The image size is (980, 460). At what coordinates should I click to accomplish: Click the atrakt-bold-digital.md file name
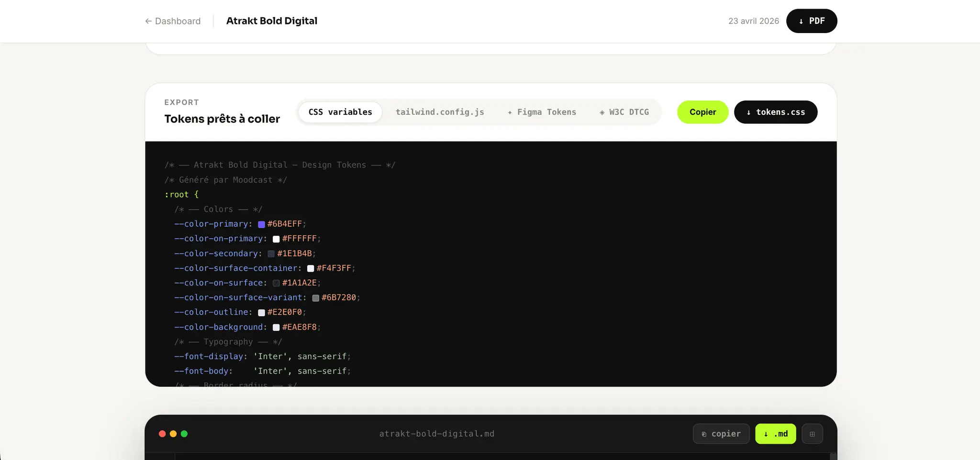click(437, 434)
